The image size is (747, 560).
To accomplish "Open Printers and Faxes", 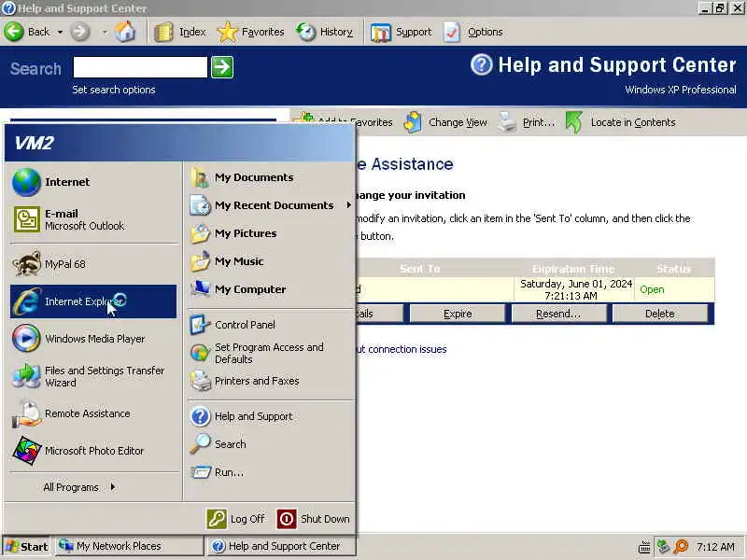I will [x=271, y=381].
